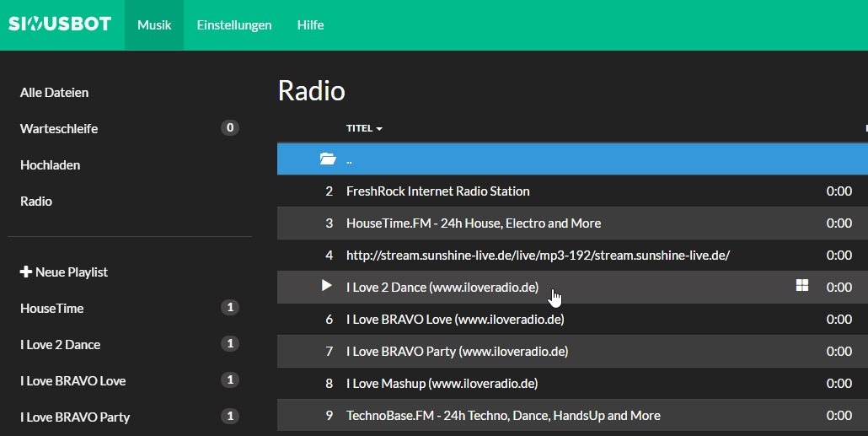Select FreshRock Internet Radio Station row

tap(437, 191)
